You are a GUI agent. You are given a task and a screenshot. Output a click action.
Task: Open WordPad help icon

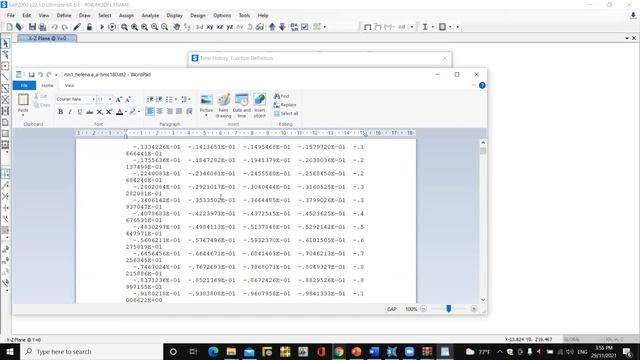click(x=482, y=85)
